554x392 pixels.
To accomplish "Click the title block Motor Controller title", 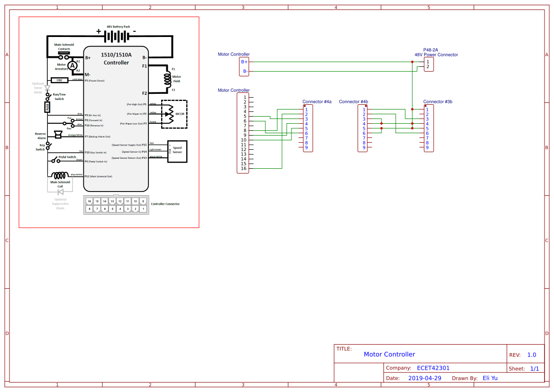I will (390, 354).
